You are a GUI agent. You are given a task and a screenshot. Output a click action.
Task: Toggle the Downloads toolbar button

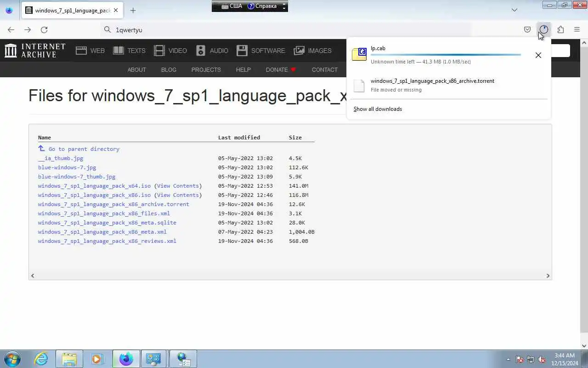coord(544,29)
